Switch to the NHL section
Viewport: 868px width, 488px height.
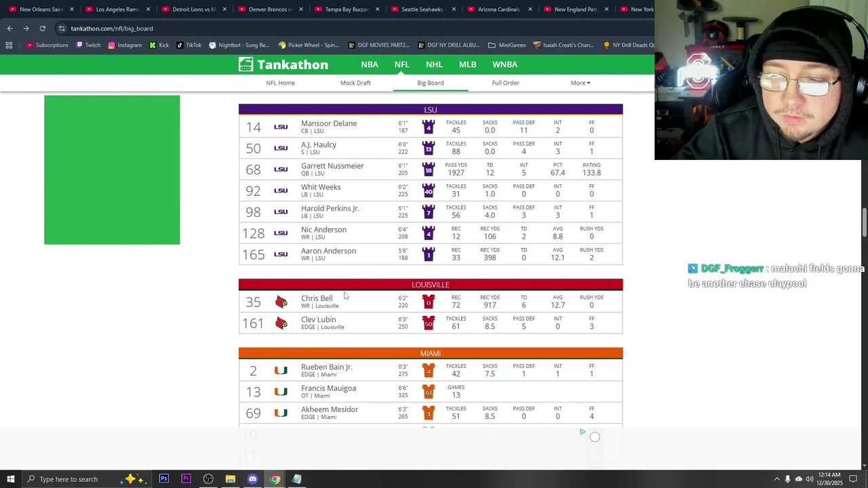tap(434, 64)
